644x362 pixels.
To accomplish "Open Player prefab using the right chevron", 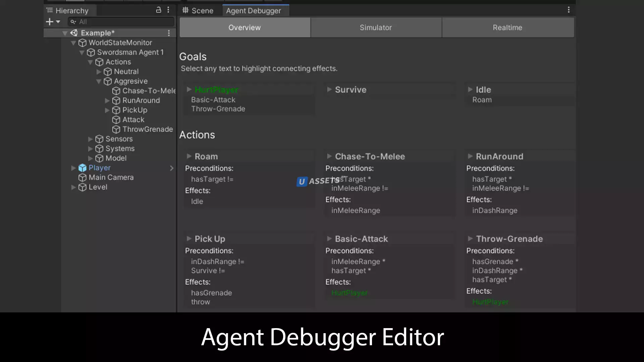I will pyautogui.click(x=172, y=168).
